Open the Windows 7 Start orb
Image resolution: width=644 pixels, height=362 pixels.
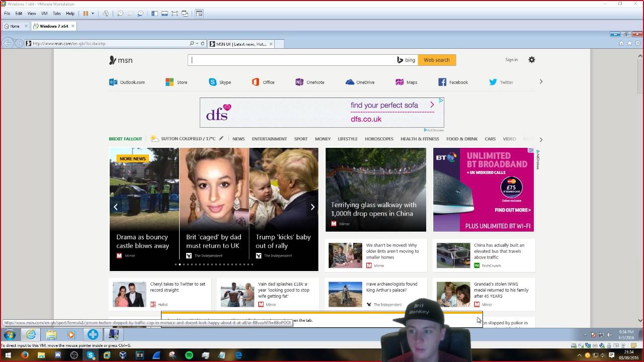coord(10,334)
